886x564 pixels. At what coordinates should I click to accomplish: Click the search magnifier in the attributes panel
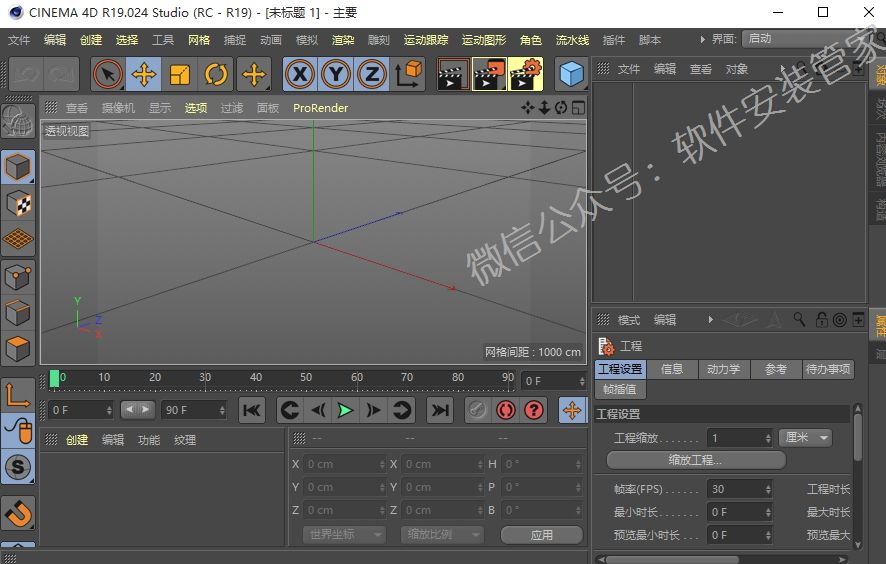click(799, 320)
